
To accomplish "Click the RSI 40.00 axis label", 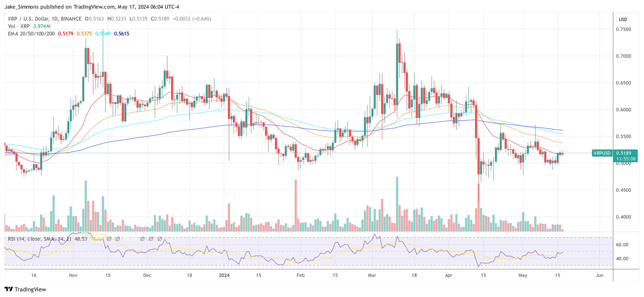I will (x=622, y=258).
